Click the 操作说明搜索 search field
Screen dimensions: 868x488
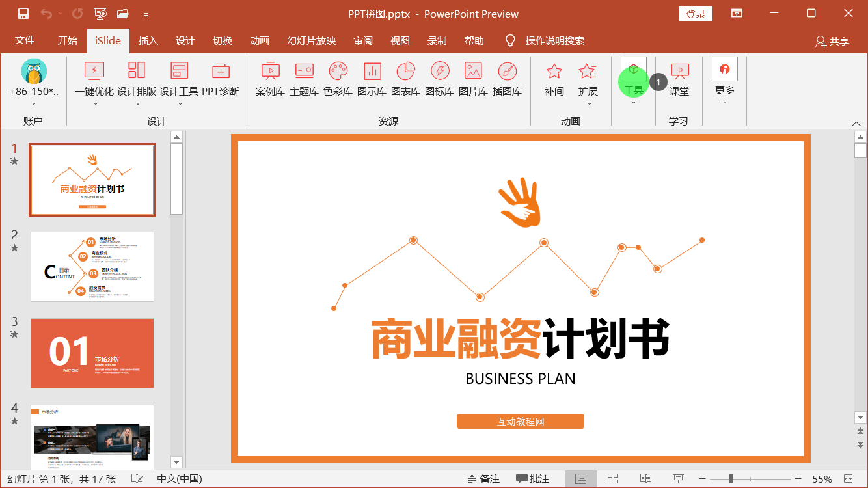(x=555, y=40)
